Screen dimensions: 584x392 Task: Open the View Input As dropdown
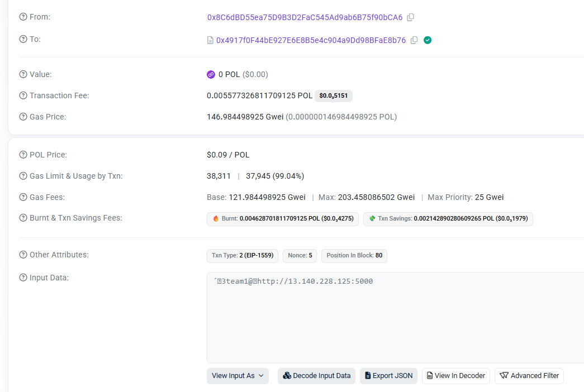pyautogui.click(x=238, y=376)
